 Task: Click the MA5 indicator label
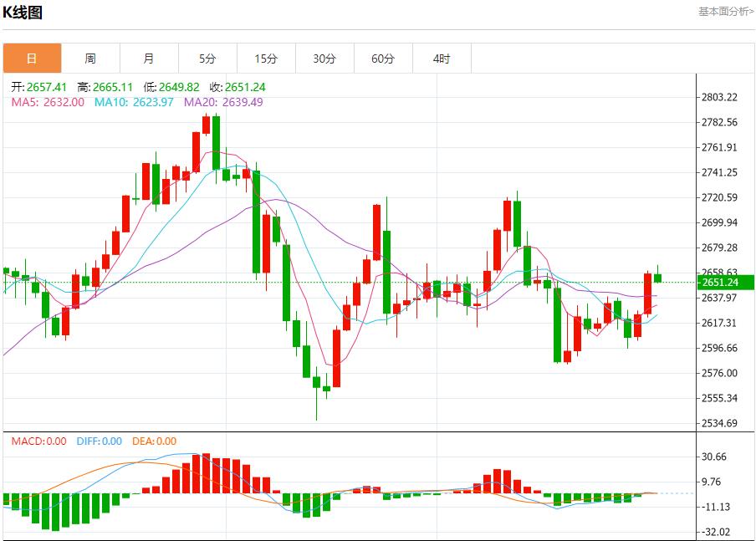tap(48, 102)
